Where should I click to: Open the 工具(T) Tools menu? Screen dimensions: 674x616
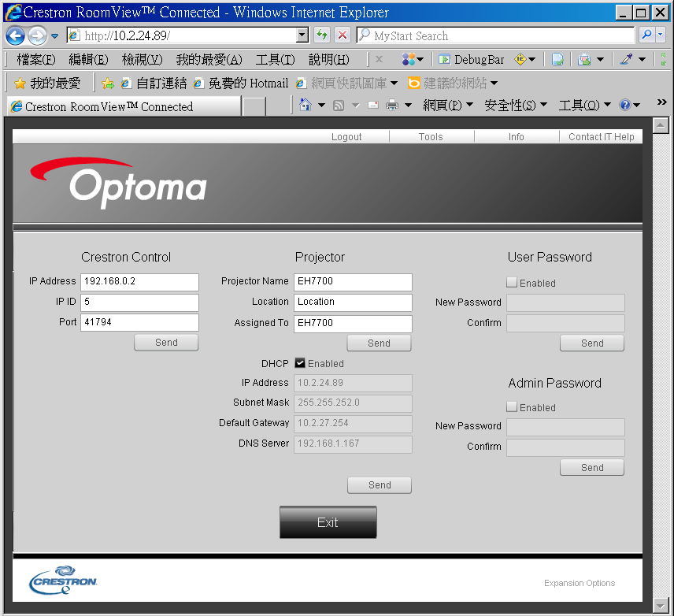point(275,59)
